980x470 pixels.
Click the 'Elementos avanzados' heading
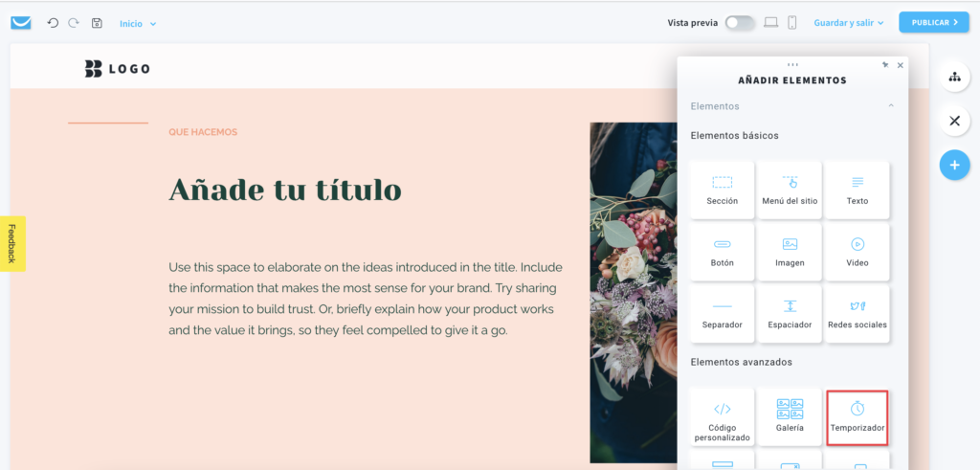click(x=742, y=362)
